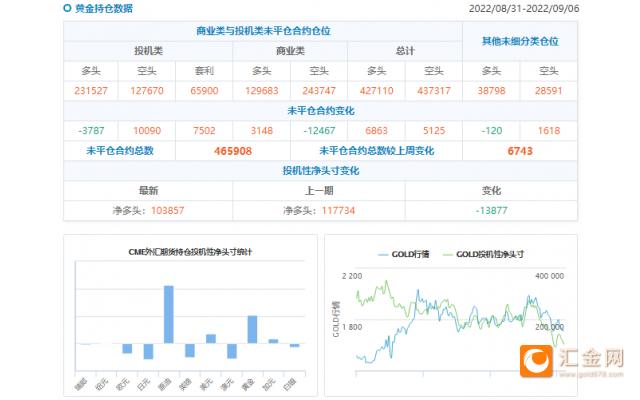
Task: Click the total value 465908
Action: pyautogui.click(x=233, y=151)
